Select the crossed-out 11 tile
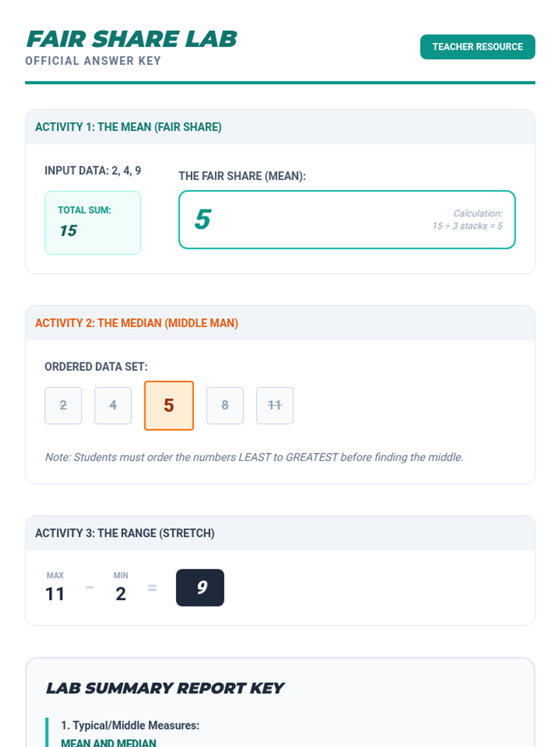This screenshot has height=747, width=560. coord(274,405)
